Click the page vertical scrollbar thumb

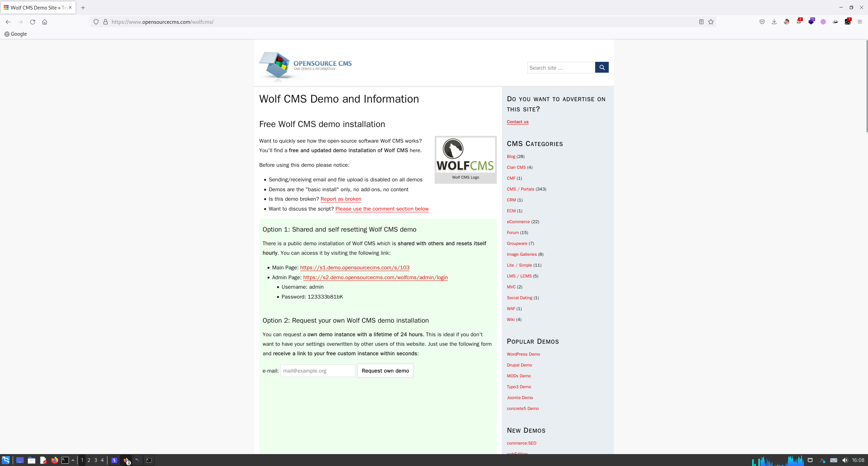click(867, 86)
